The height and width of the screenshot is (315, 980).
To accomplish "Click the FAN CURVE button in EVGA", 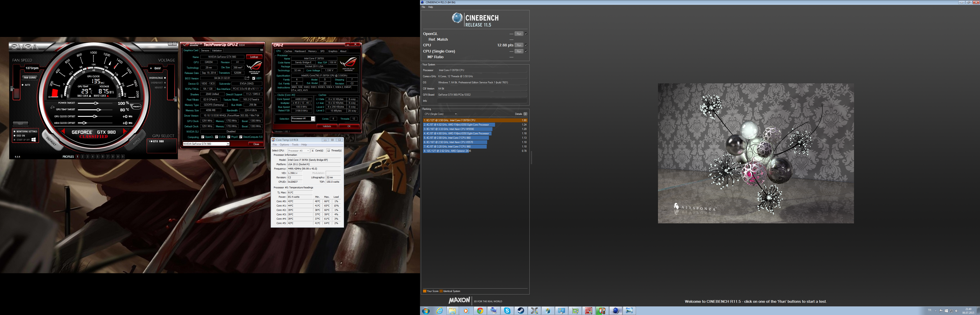I will (x=30, y=78).
